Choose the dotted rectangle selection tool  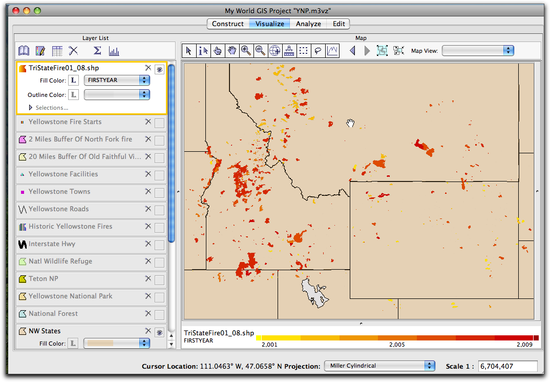(303, 51)
